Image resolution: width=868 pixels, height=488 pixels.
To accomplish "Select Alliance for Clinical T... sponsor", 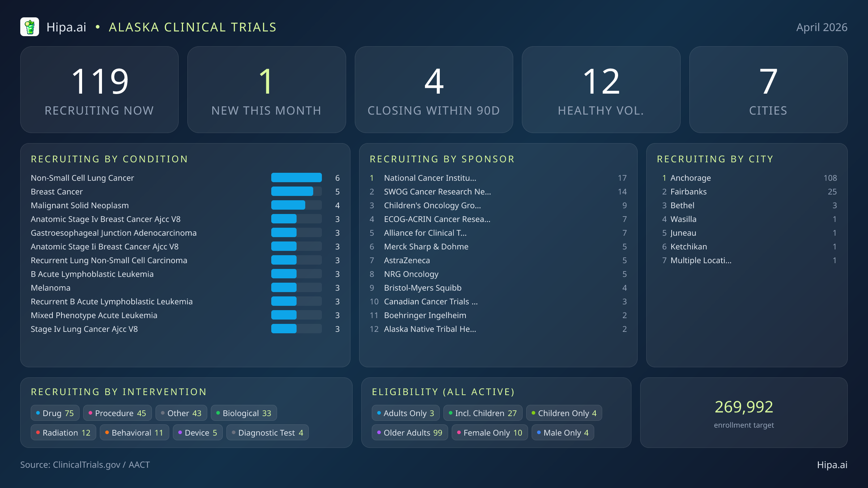I will [498, 233].
